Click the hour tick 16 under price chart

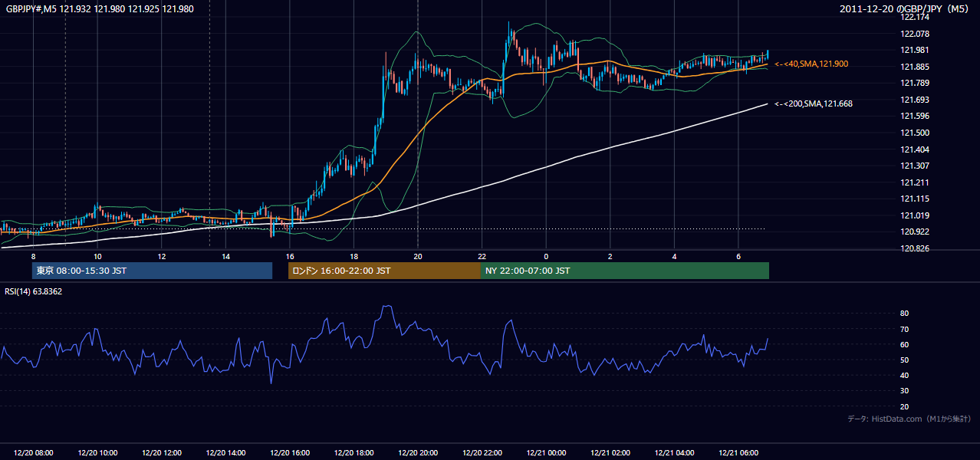pos(290,256)
